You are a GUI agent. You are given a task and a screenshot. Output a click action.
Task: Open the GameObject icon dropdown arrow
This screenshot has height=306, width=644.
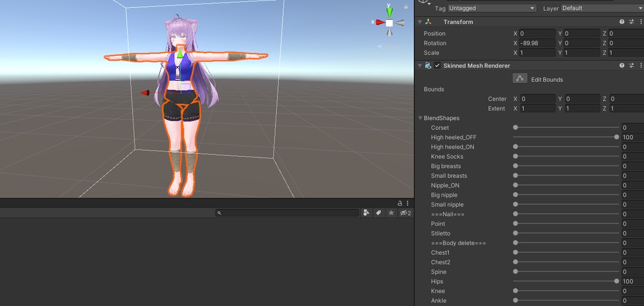429,3
